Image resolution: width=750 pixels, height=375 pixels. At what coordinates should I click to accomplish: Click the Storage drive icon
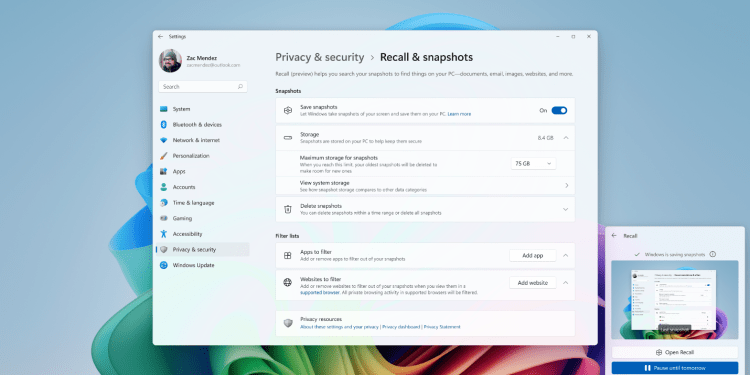[287, 138]
